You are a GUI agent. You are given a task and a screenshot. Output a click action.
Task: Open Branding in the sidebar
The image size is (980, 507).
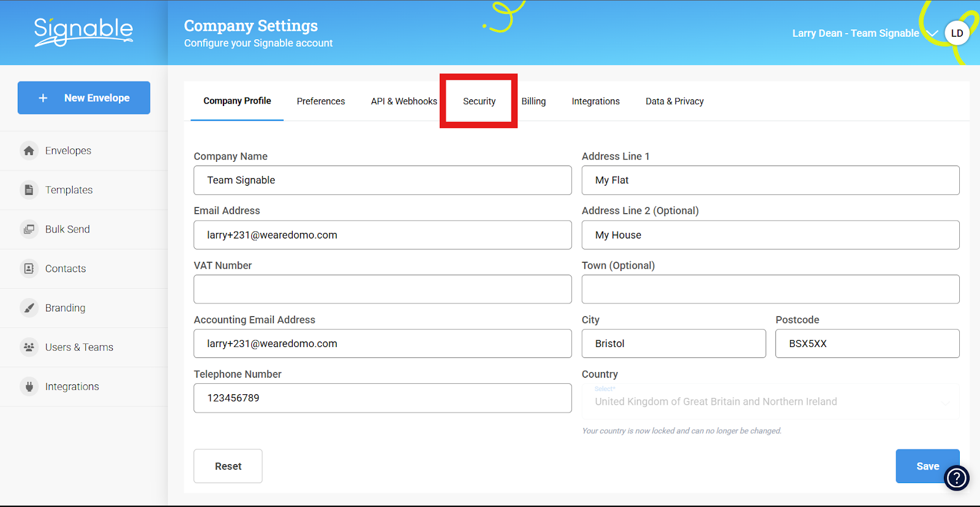coord(83,307)
